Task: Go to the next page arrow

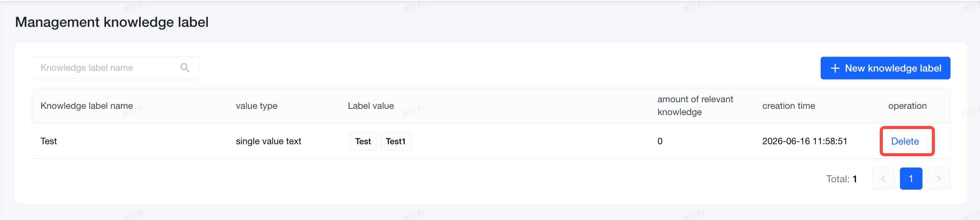Action: pyautogui.click(x=939, y=179)
